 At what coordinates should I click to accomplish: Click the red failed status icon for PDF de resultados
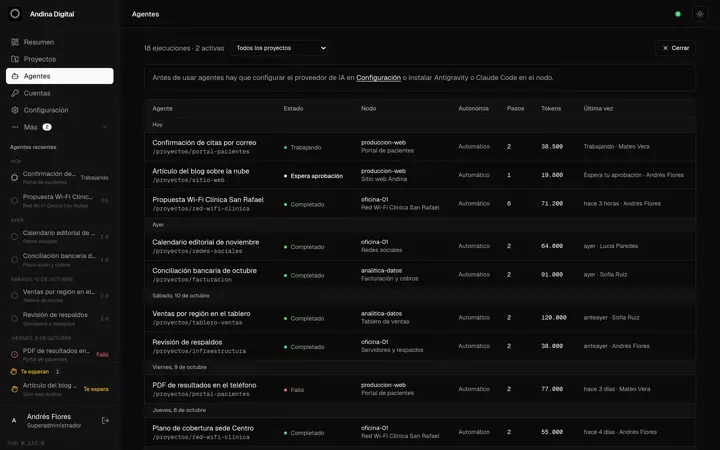click(x=14, y=354)
